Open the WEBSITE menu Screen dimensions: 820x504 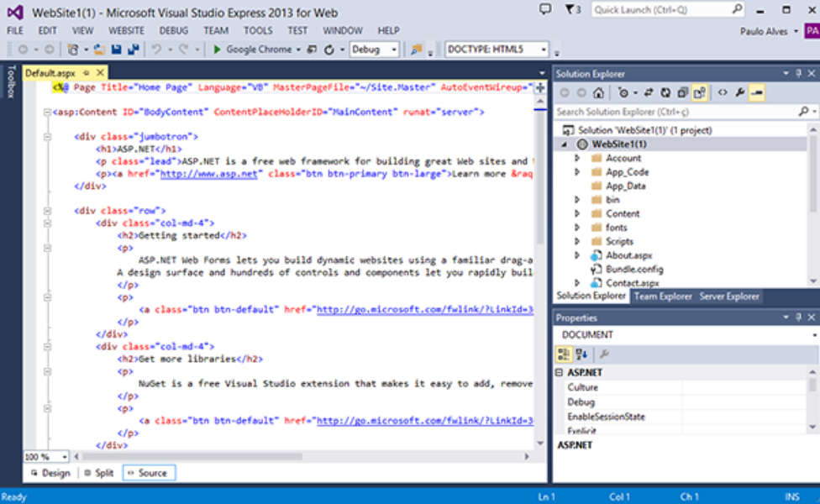coord(126,30)
